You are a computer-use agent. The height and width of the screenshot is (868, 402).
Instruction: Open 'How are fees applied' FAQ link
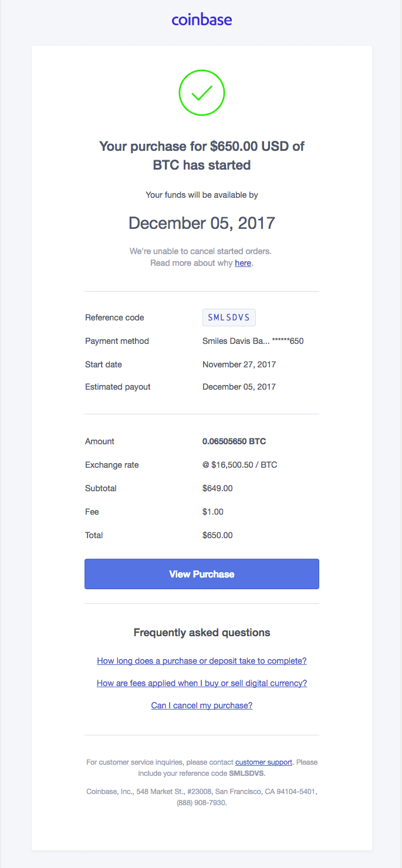202,683
